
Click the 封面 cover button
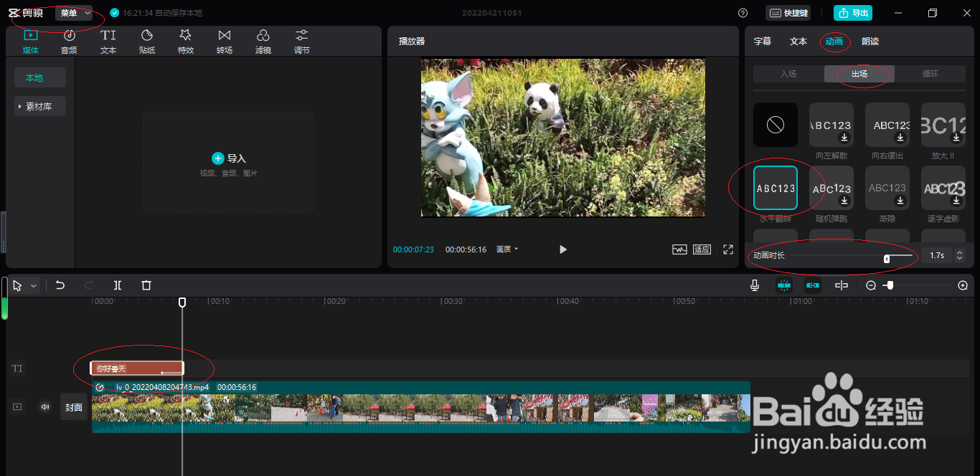coord(74,407)
